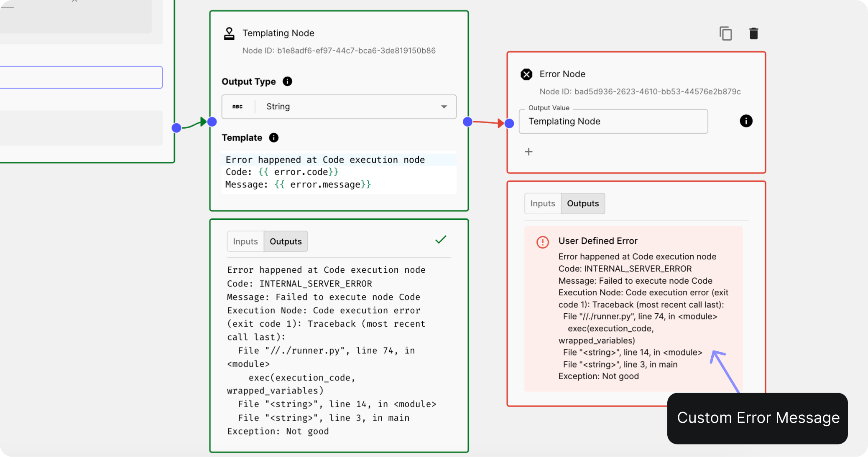868x457 pixels.
Task: Click the Template info icon
Action: [x=274, y=138]
